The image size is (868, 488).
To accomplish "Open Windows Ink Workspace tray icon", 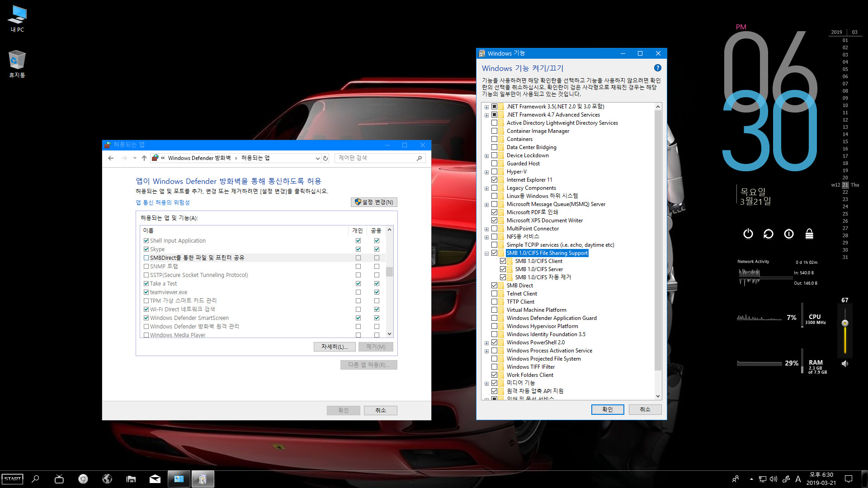I will tap(786, 479).
